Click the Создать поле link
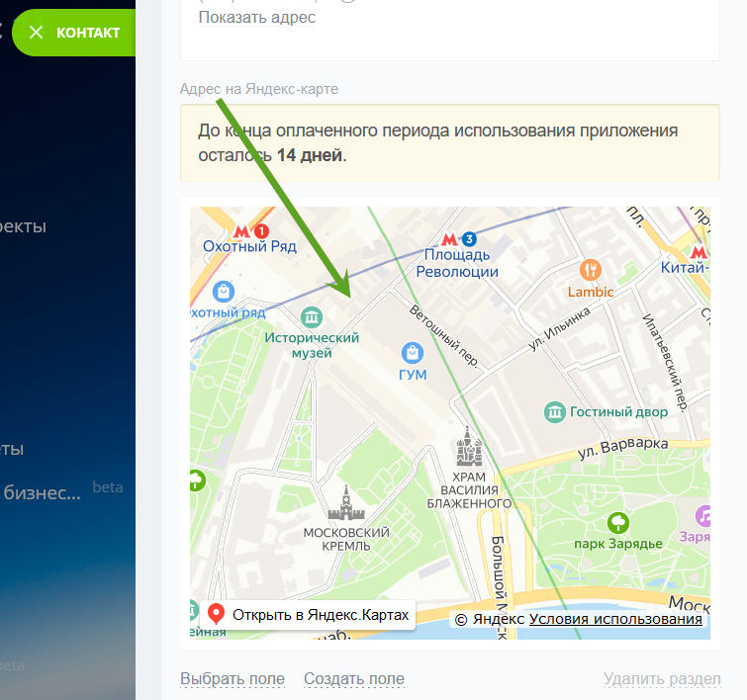Screen dimensions: 747x700 (x=354, y=678)
